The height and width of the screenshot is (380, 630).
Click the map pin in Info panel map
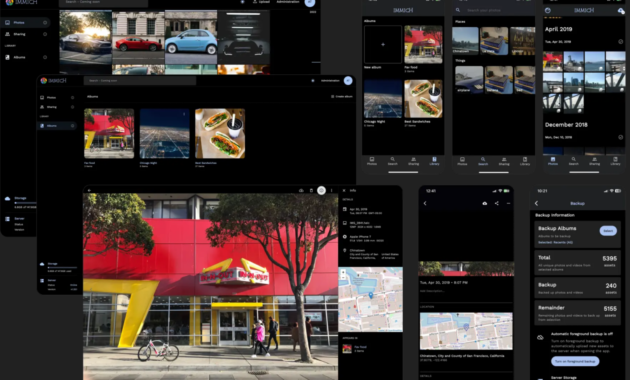(x=371, y=296)
